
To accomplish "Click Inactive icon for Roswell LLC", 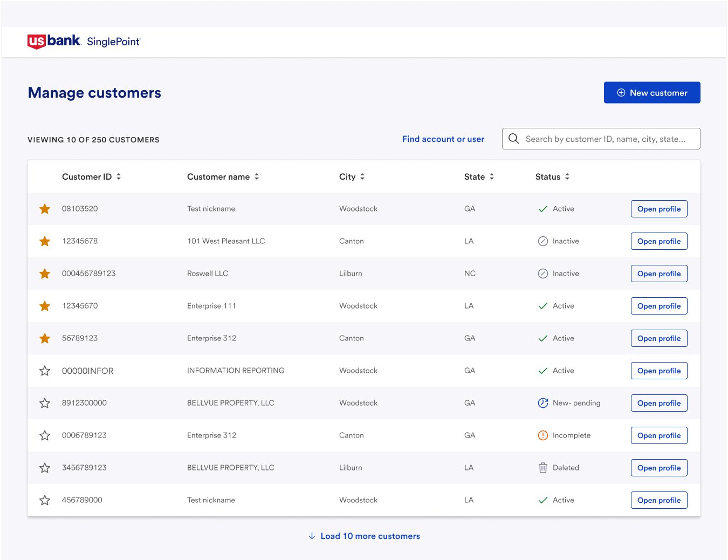I will [543, 274].
